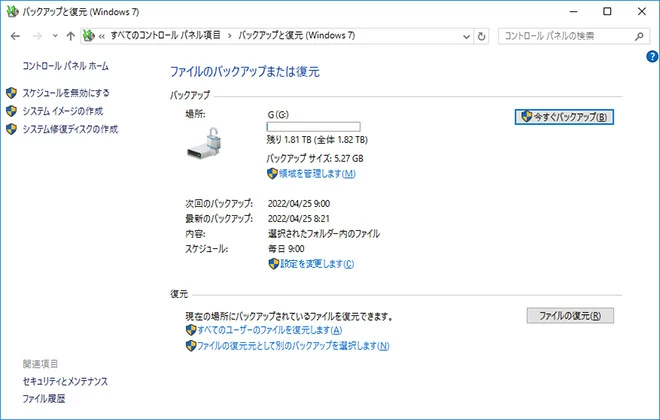Click the breadcrumb chevron before すべてのコントロール パネル項目
Viewport: 660px width, 420px height.
point(101,37)
